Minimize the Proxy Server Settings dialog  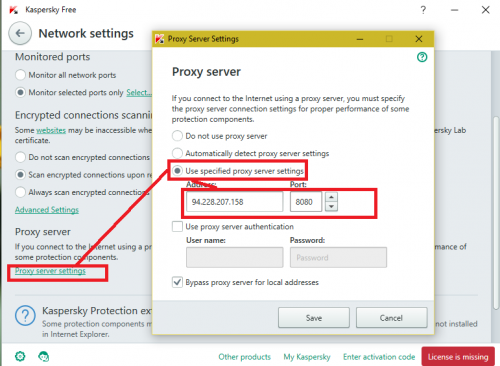click(360, 39)
